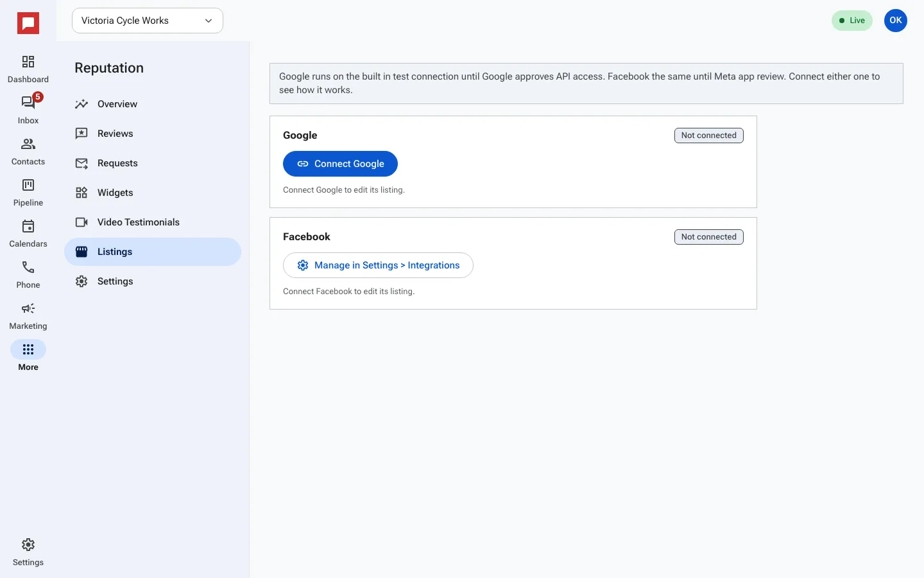Select Listings in Reputation menu
This screenshot has width=924, height=578.
pyautogui.click(x=153, y=252)
